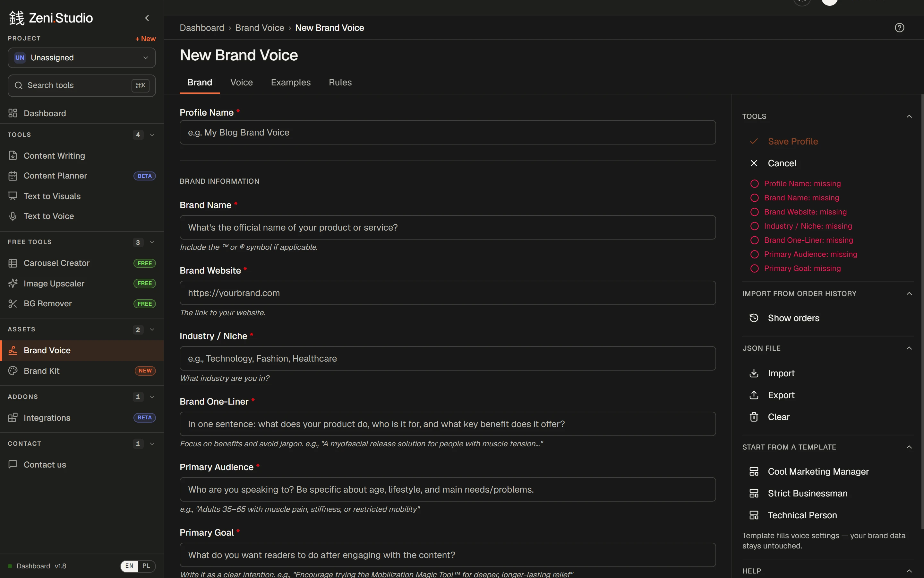Viewport: 924px width, 578px height.
Task: Collapse the sidebar with the left chevron
Action: [147, 18]
